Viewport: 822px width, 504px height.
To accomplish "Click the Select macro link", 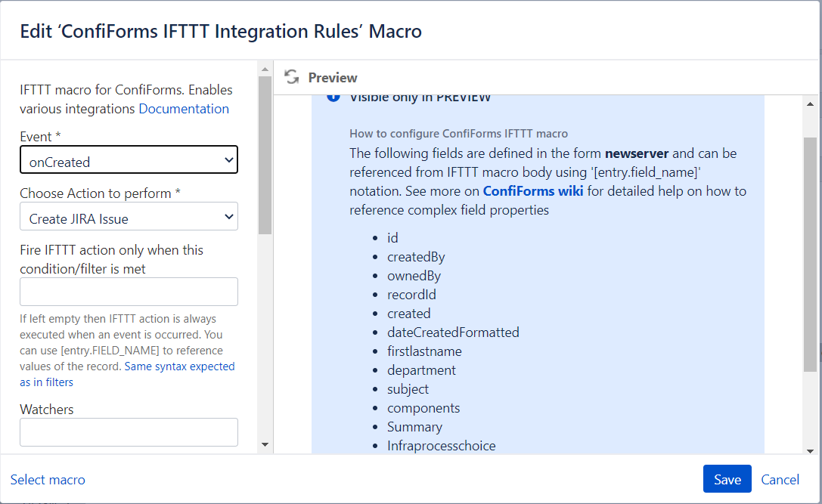I will (47, 479).
